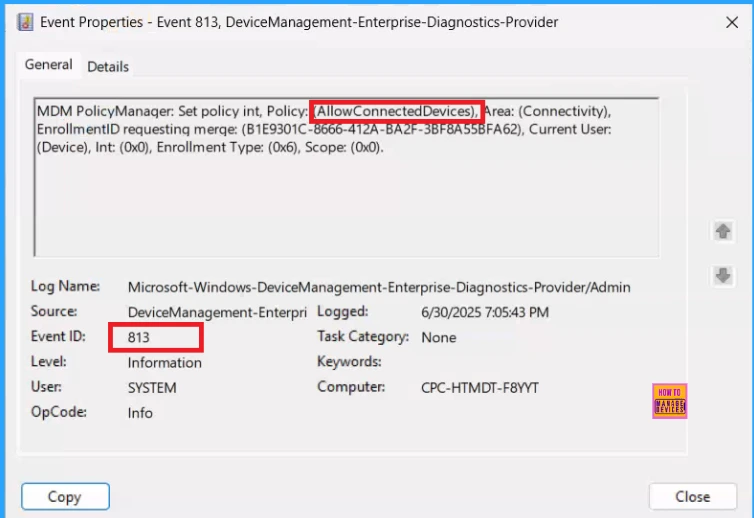This screenshot has width=754, height=518.
Task: Click the Task Category value None
Action: (x=439, y=337)
